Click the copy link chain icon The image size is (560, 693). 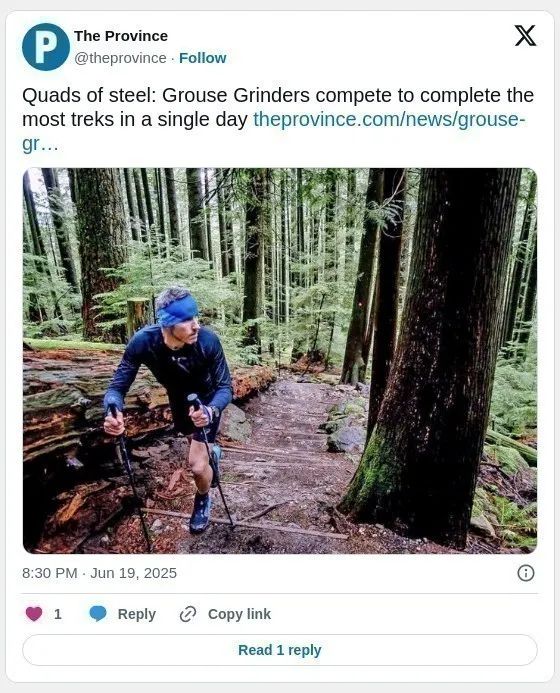tap(188, 614)
